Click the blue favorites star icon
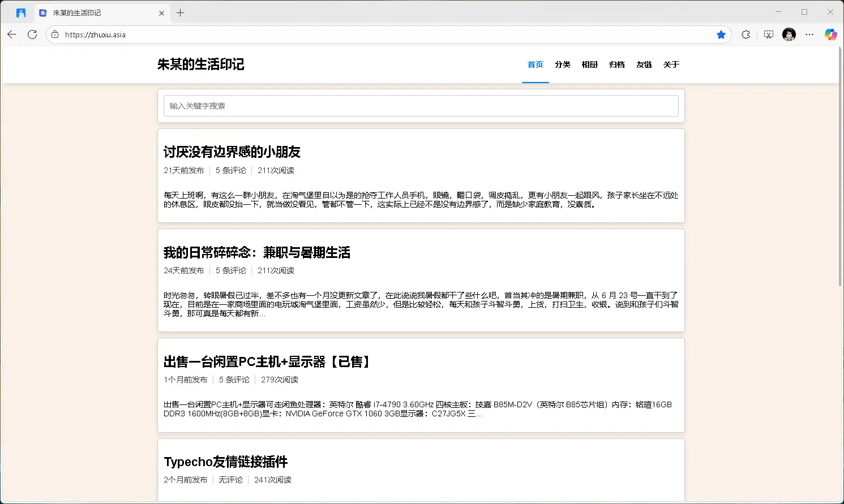This screenshot has width=844, height=504. pyautogui.click(x=721, y=35)
